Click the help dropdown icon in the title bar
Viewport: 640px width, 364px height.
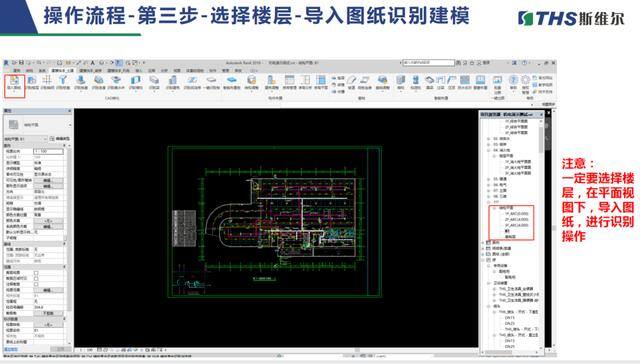pyautogui.click(x=524, y=63)
